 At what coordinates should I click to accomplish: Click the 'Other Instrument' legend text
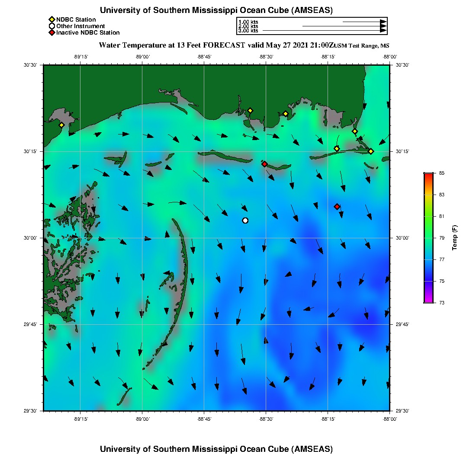[80, 26]
